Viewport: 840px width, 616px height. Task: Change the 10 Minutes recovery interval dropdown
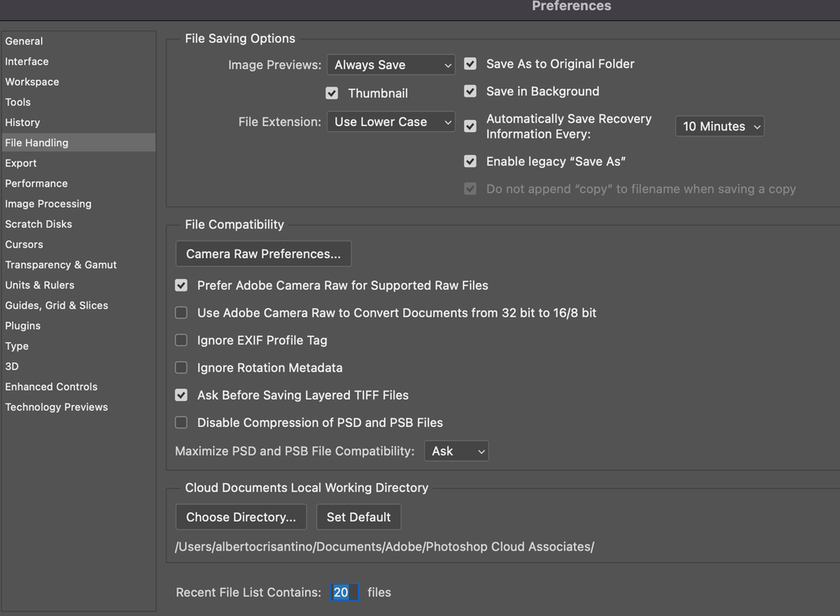point(720,126)
